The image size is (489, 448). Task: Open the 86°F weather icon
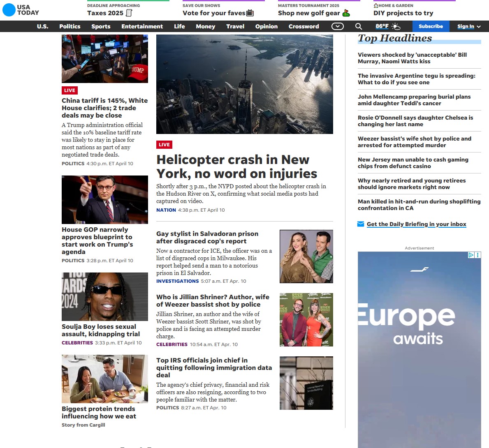click(x=396, y=26)
